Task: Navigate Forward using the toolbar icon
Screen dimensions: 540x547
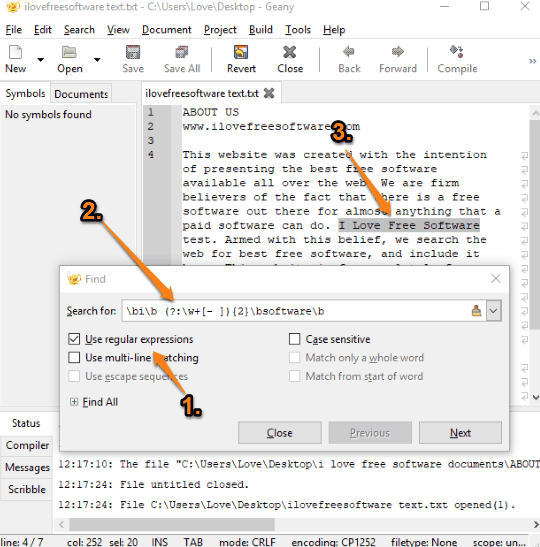Action: pos(398,52)
